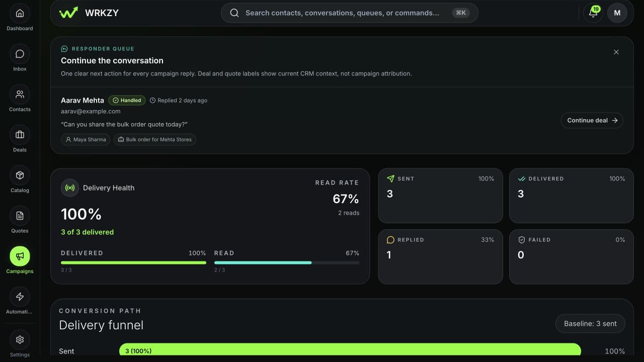The image size is (644, 362).
Task: Focus the search contacts and conversations field
Action: point(349,13)
